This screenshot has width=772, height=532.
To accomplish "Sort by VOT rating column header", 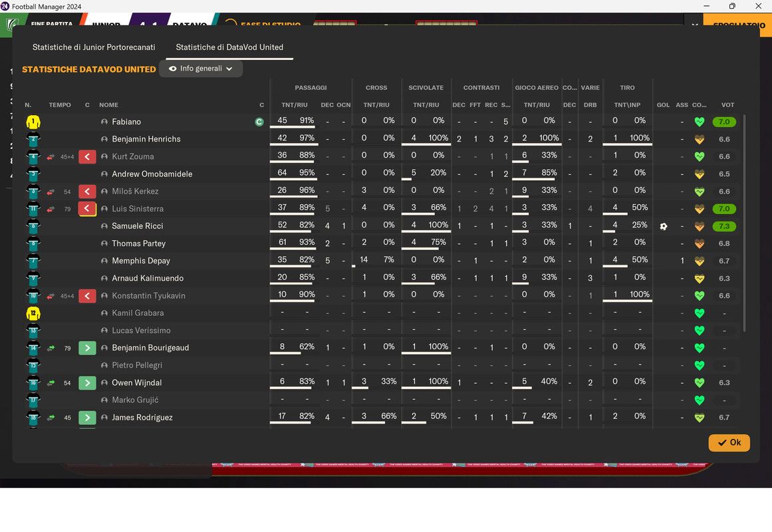I will pos(727,105).
